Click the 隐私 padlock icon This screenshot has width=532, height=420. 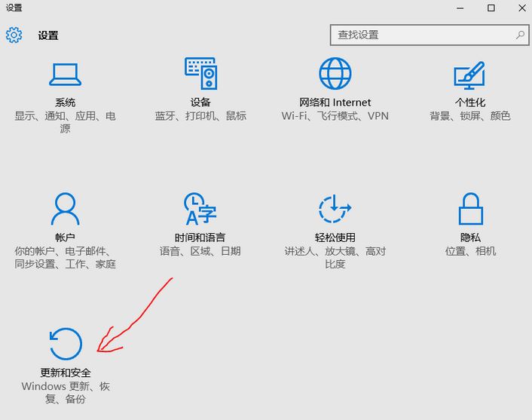[x=470, y=209]
